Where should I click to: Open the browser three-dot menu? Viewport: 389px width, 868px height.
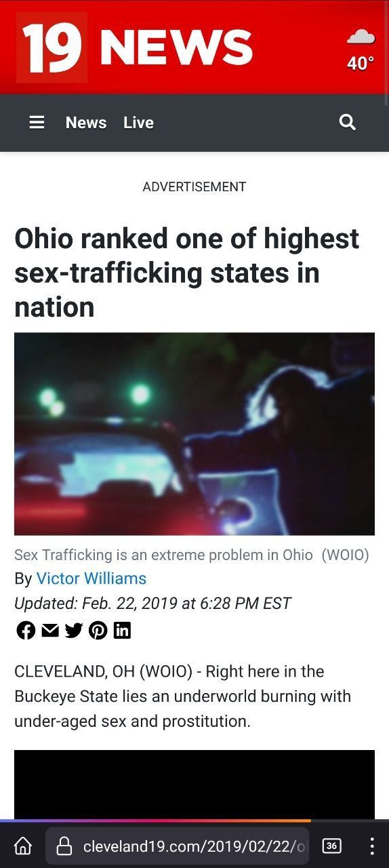(x=371, y=846)
